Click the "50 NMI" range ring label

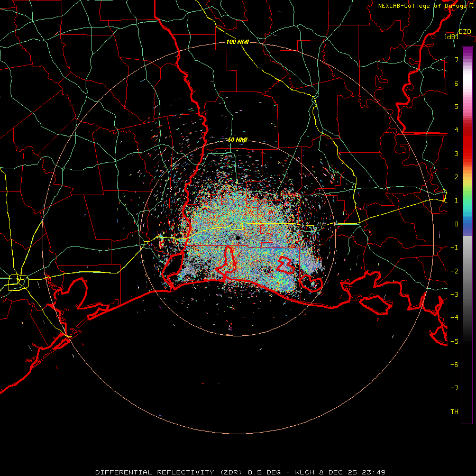[x=237, y=140]
